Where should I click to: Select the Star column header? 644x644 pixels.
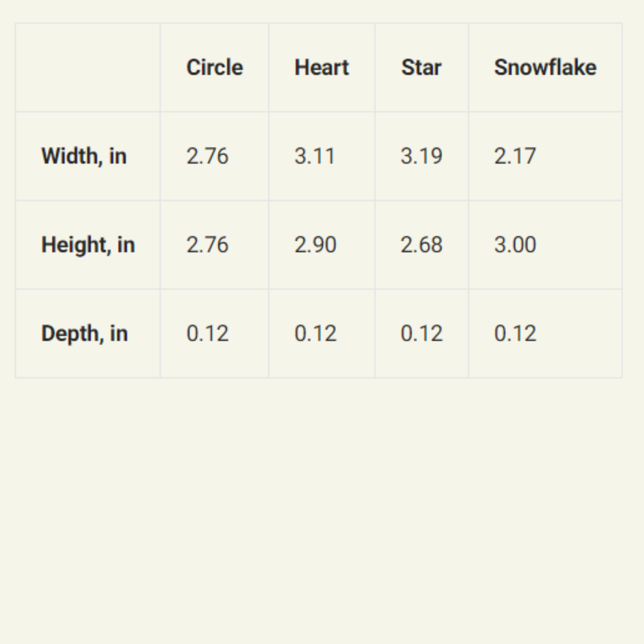(421, 67)
